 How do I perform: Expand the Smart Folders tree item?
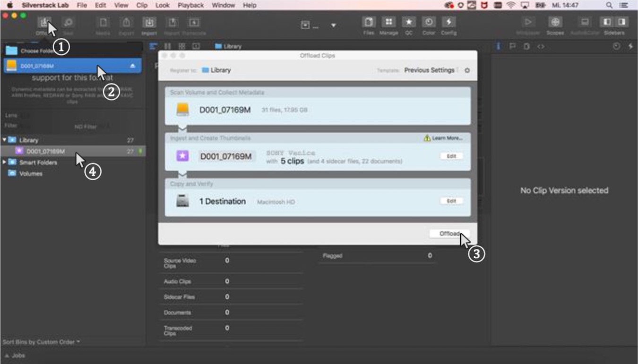click(4, 162)
